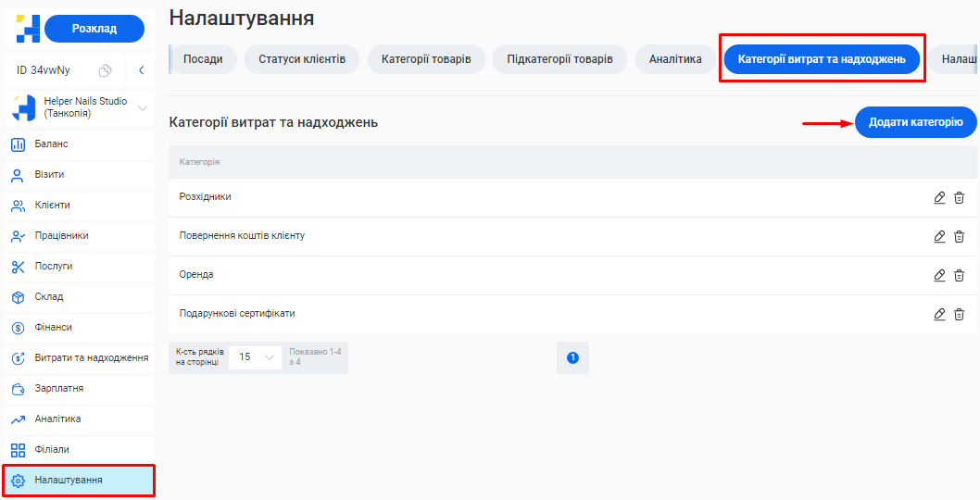Copy the ID 34vwNy using copy icon

click(x=106, y=70)
